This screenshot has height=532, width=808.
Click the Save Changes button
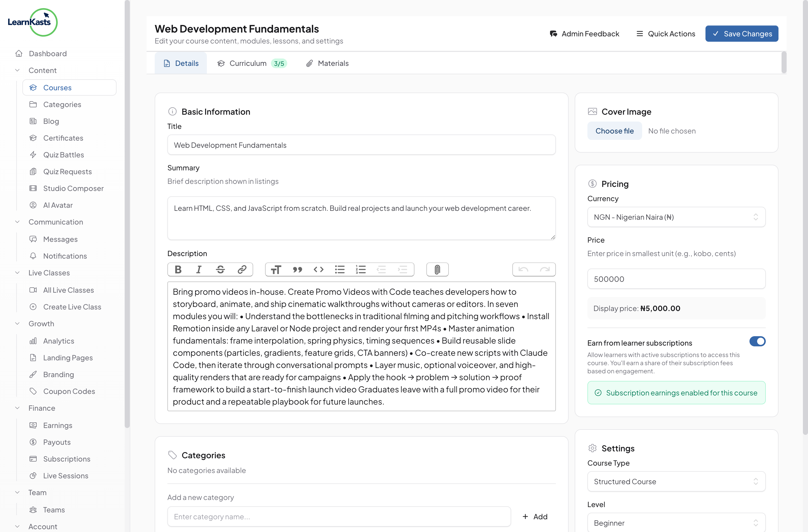741,34
